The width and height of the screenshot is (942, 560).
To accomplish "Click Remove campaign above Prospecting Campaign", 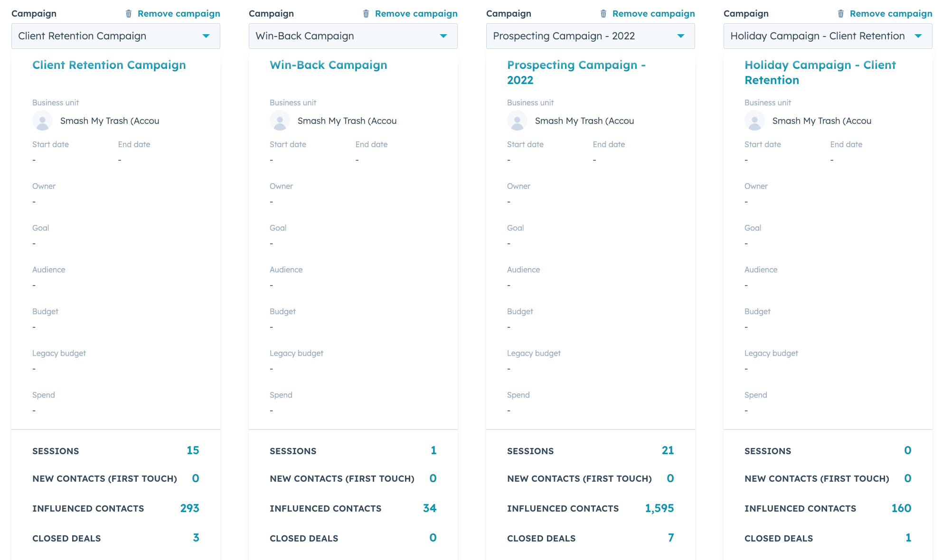I will tap(654, 14).
